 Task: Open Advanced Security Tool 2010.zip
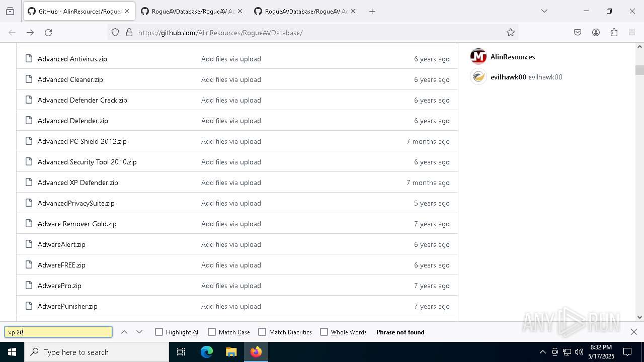[87, 162]
